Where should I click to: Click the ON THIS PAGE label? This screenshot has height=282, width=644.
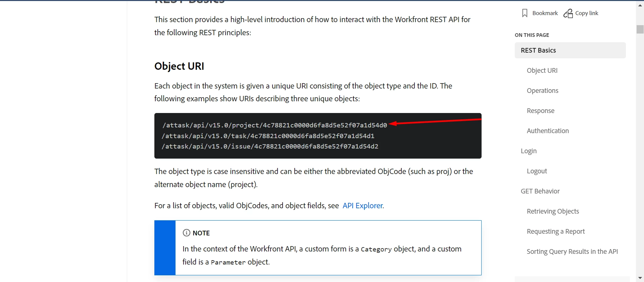click(x=532, y=35)
